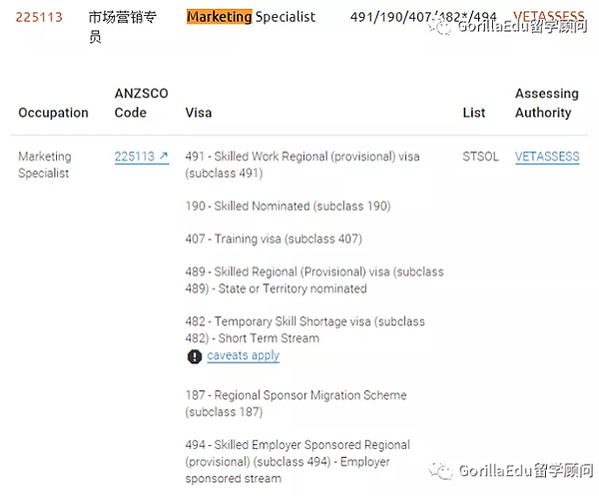Click the 190 Skilled Nominated visa entry
599x498 pixels.
click(288, 206)
